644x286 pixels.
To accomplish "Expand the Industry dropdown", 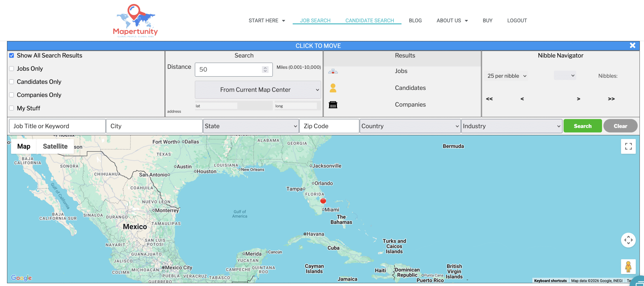I will tap(511, 126).
